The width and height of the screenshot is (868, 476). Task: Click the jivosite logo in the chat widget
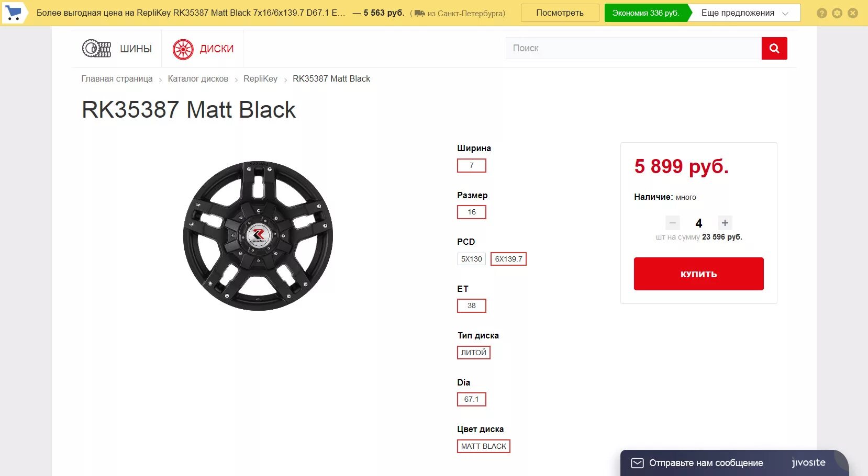pyautogui.click(x=808, y=462)
